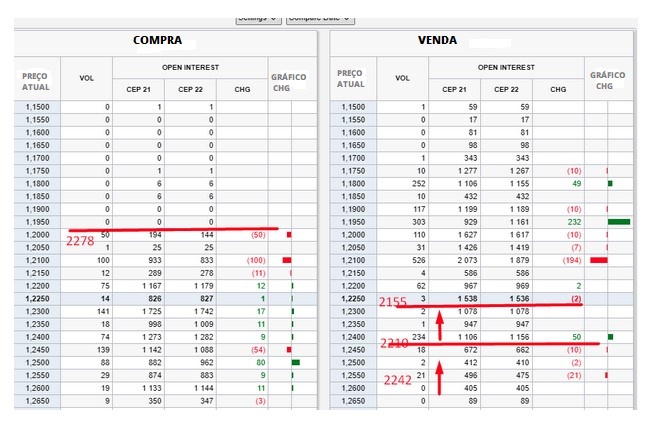Click VENDA CHG value (7)
The width and height of the screenshot is (653, 432).
coord(576,247)
